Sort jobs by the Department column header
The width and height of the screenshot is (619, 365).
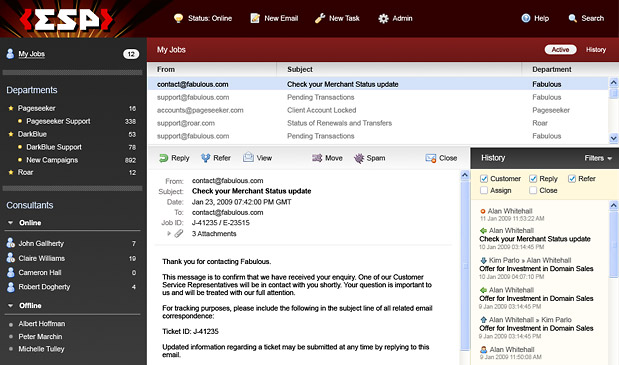(x=551, y=69)
